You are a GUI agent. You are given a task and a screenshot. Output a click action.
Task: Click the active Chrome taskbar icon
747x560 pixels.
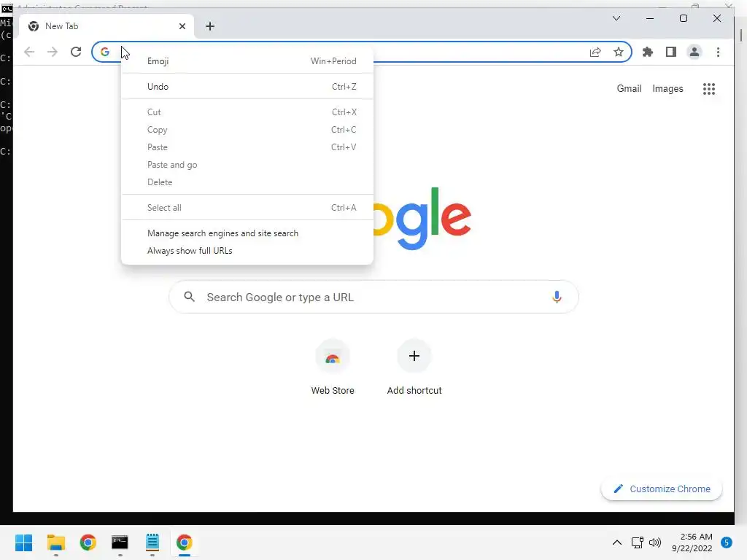tap(185, 542)
